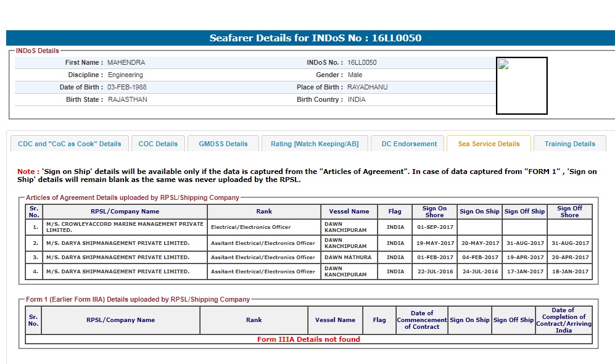The image size is (615, 364).
Task: Open the CDC and "CoC as Cook" Details tab
Action: [x=70, y=144]
